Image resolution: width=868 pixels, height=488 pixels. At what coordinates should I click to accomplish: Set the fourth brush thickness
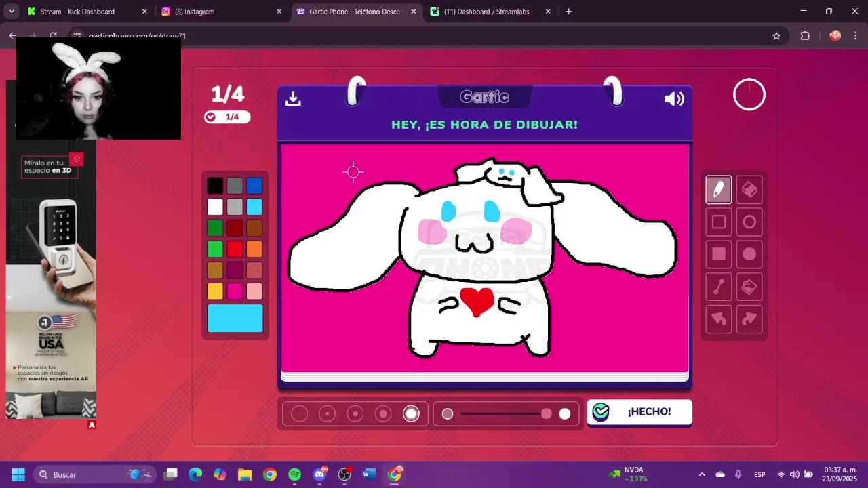(x=383, y=413)
